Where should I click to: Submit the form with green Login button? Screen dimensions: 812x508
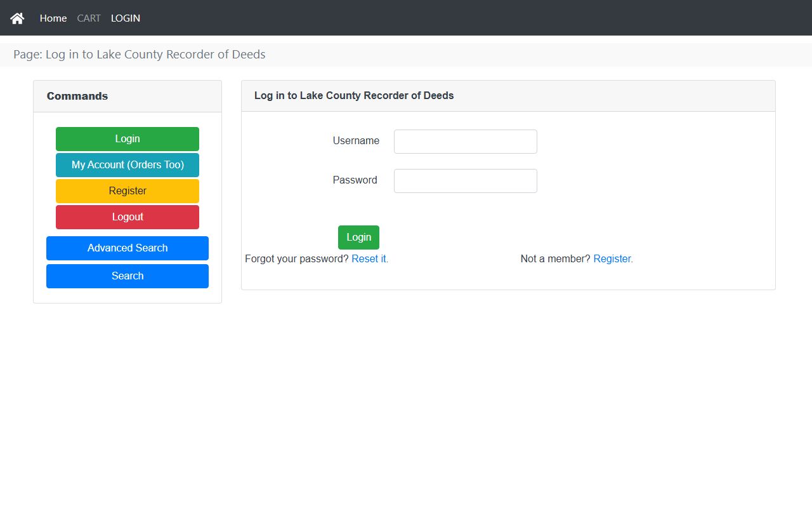(x=358, y=237)
